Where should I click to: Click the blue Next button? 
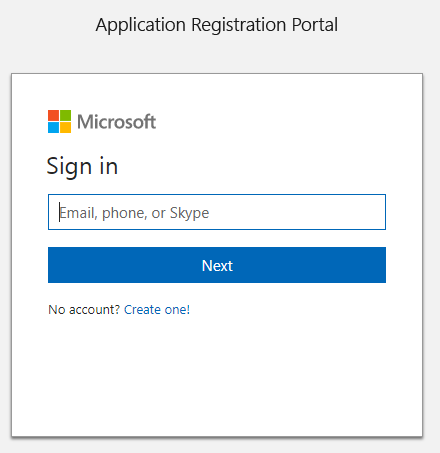(x=217, y=265)
